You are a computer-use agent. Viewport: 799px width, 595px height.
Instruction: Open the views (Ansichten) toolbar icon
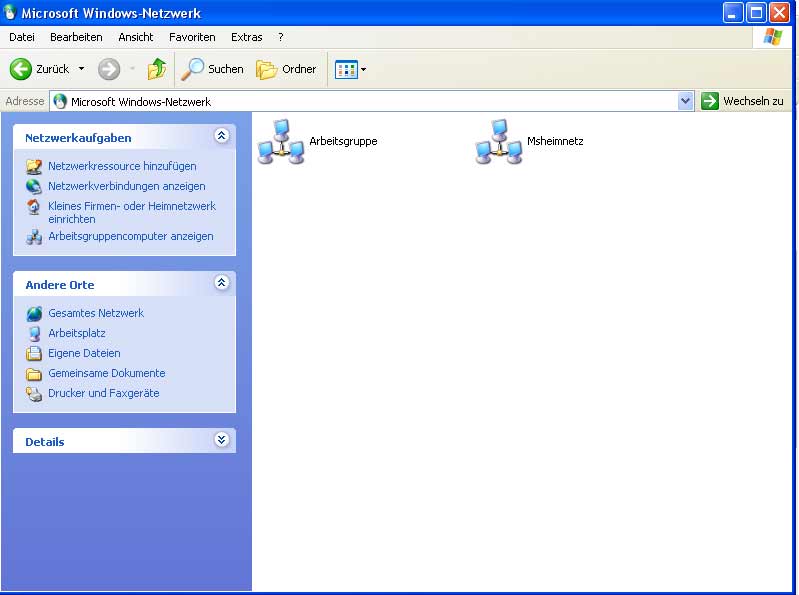(346, 69)
